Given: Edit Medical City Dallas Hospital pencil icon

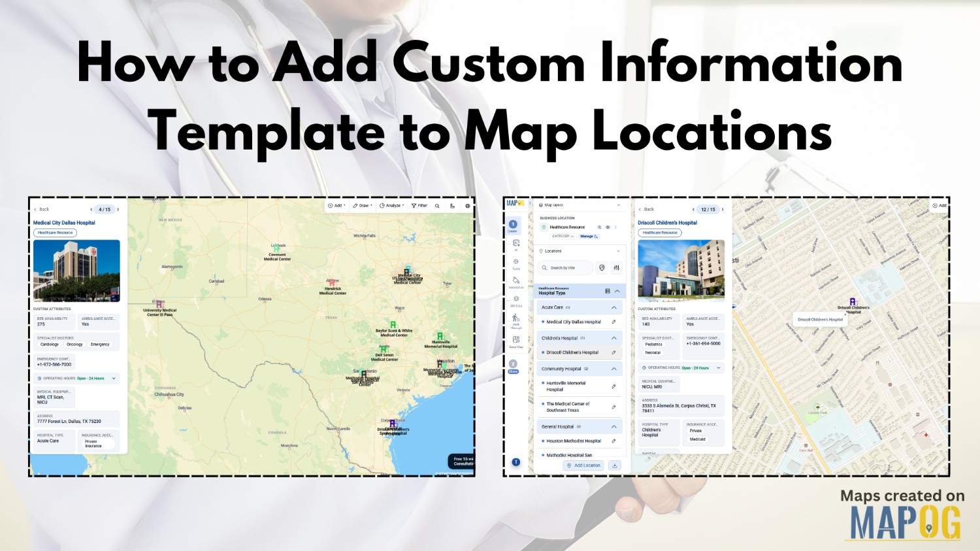Looking at the screenshot, I should click(613, 322).
